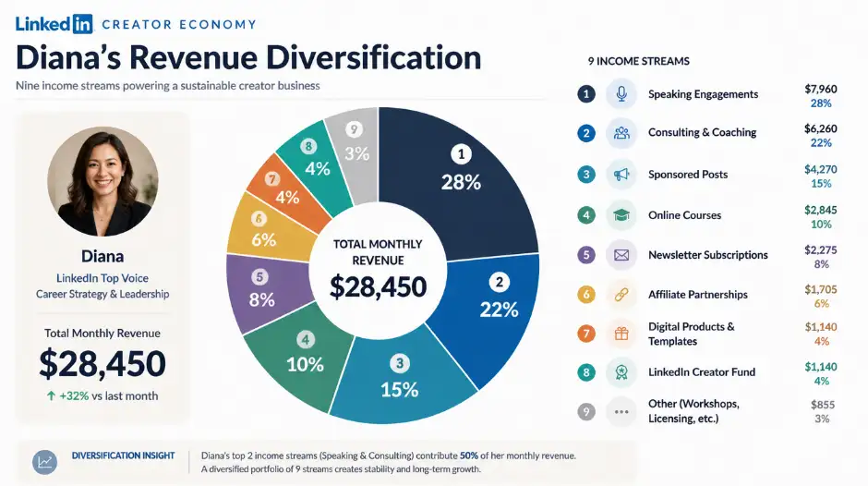Click the $855 amount
Viewport: 868px width, 486px height.
[823, 405]
